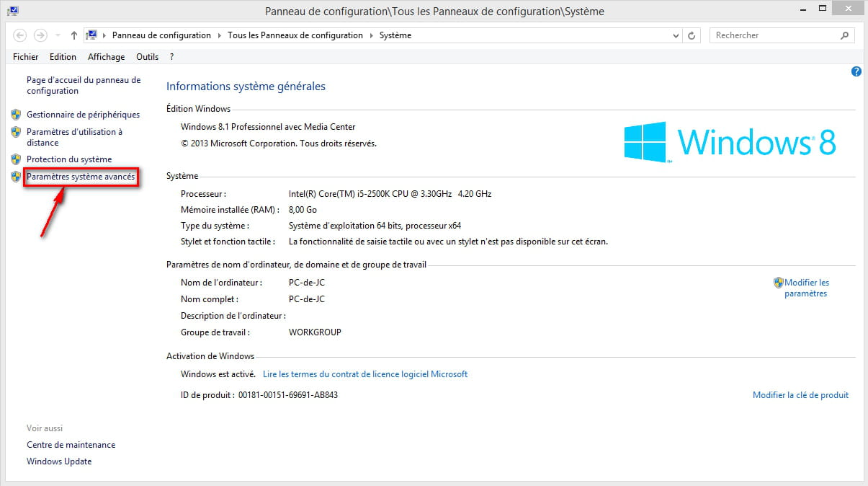Open the Edition menu
Screen dimensions: 868x486
pyautogui.click(x=63, y=57)
